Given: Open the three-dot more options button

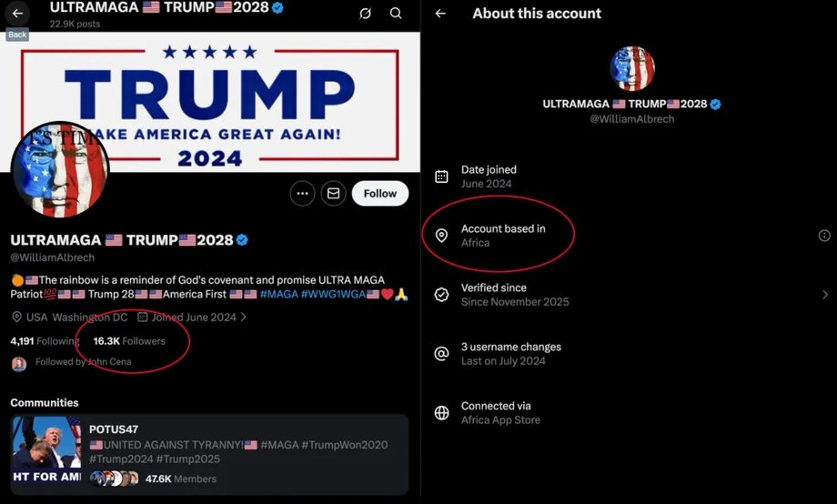Looking at the screenshot, I should (302, 193).
